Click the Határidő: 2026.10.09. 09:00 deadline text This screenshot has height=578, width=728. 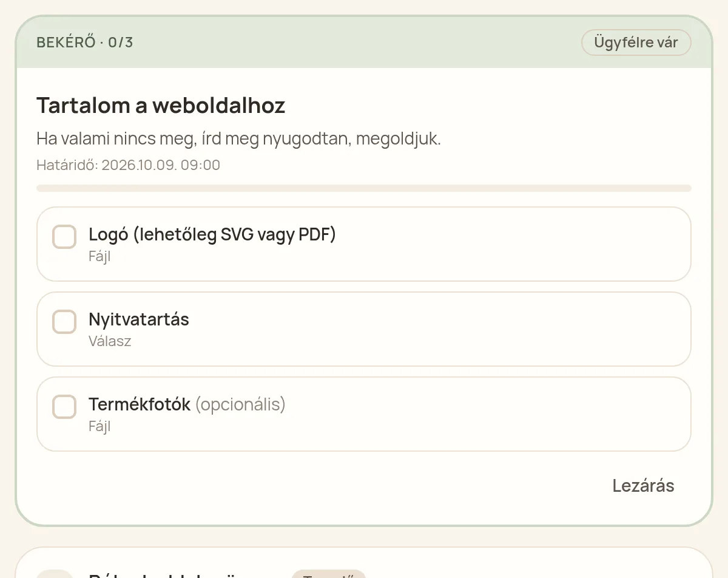click(x=128, y=165)
